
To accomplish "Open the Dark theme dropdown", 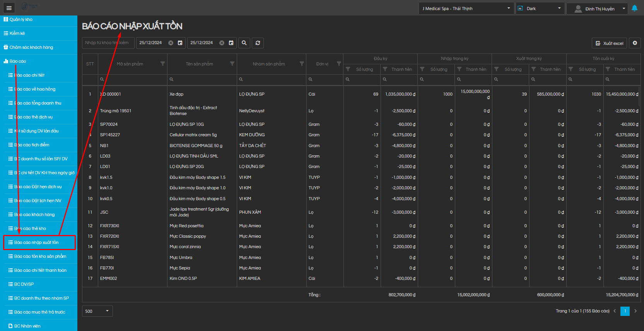I will coord(540,9).
